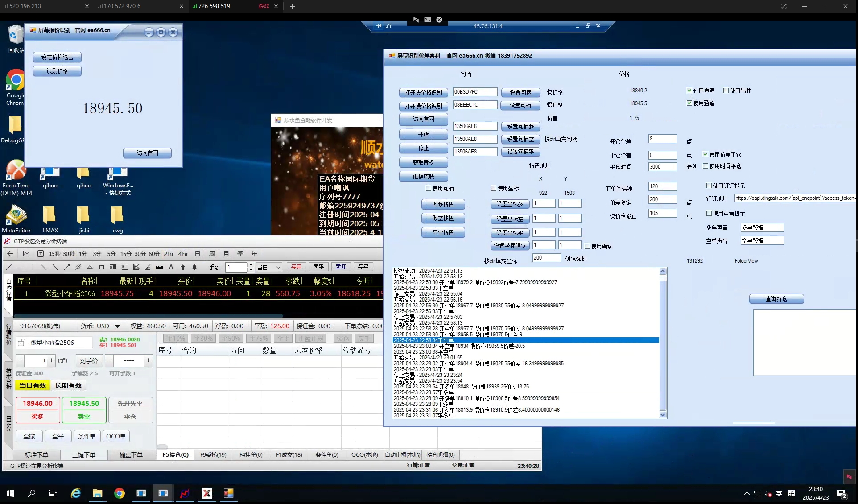858x504 pixels.
Task: Expand the USD currency dropdown
Action: 117,326
